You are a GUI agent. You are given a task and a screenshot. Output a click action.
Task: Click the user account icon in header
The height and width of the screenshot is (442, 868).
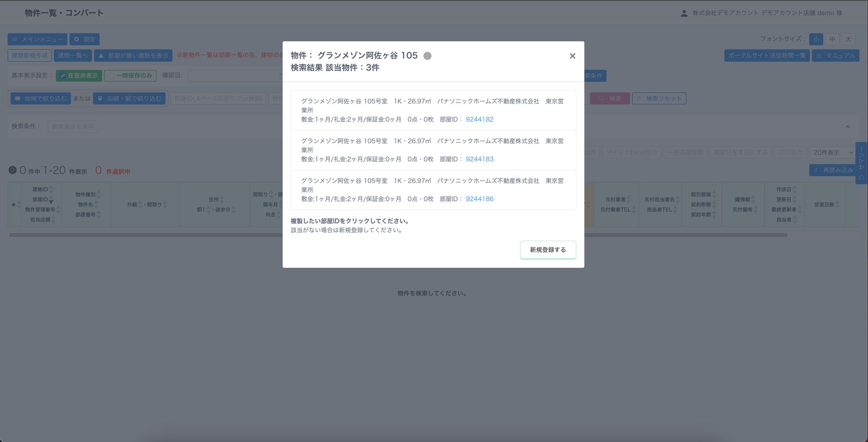coord(684,13)
